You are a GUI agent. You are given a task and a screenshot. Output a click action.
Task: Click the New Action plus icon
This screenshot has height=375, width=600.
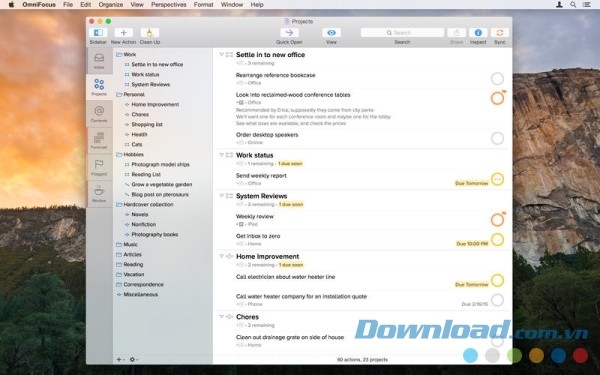(x=124, y=33)
